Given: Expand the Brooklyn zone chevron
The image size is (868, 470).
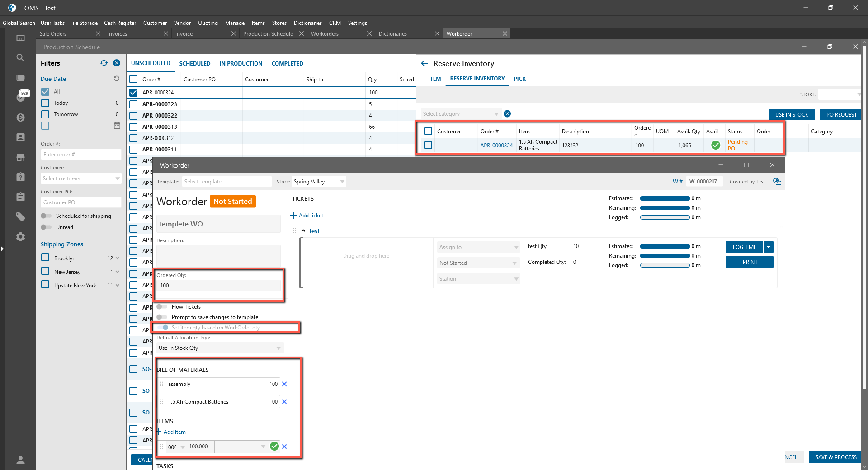Looking at the screenshot, I should pyautogui.click(x=118, y=258).
